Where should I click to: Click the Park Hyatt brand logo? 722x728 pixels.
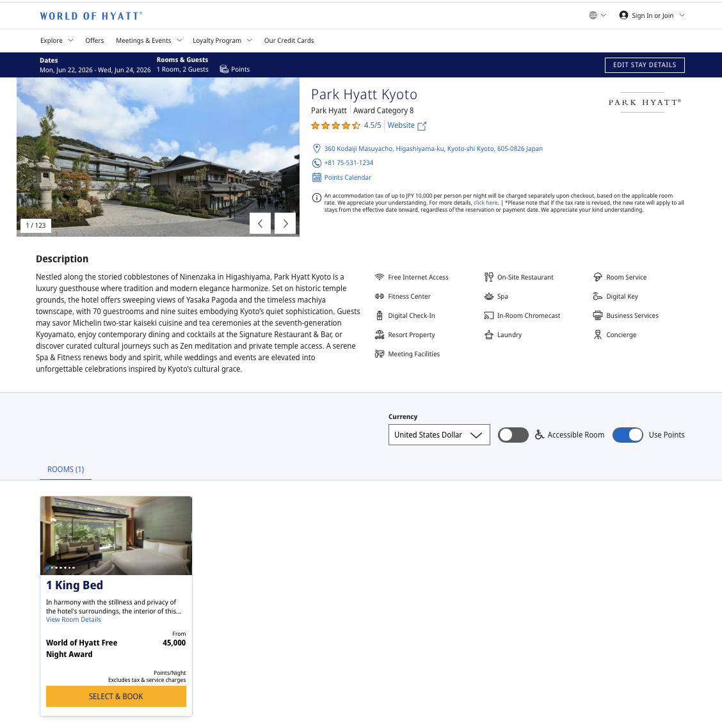click(645, 102)
